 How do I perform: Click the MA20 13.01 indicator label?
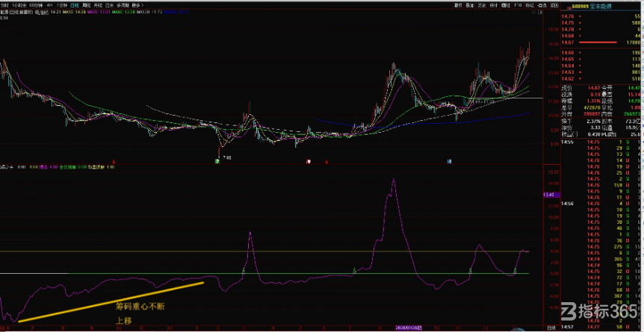pyautogui.click(x=99, y=13)
